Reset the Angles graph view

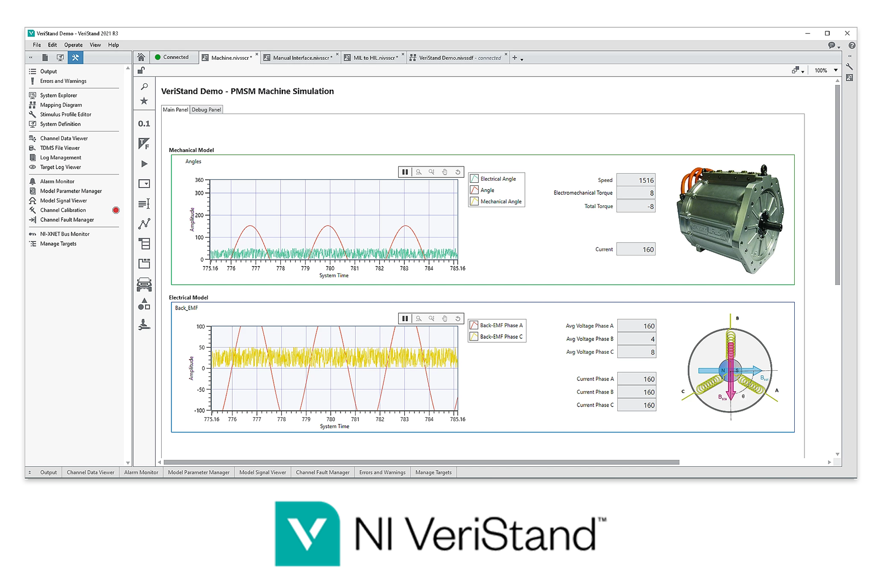(x=458, y=172)
